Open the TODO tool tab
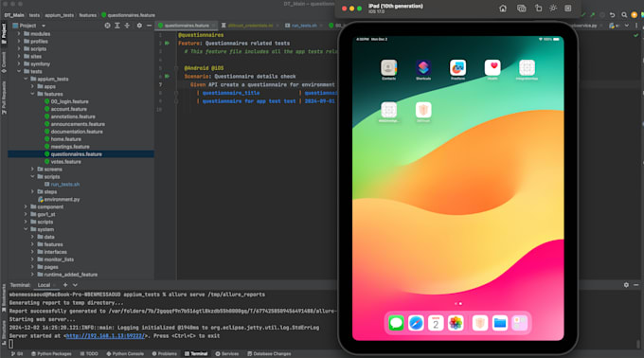 89,353
